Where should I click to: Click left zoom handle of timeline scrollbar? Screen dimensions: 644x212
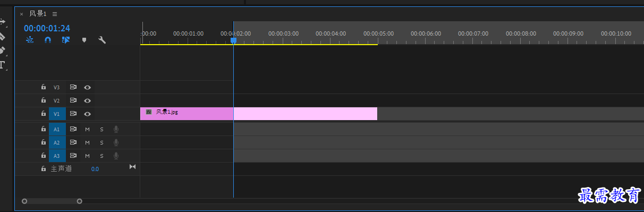[24, 201]
